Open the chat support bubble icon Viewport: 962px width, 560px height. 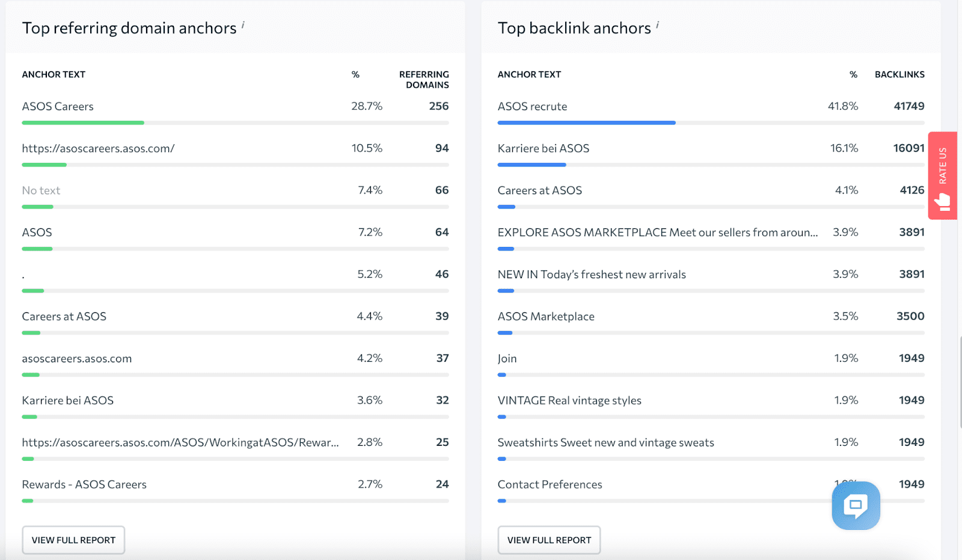pos(856,505)
